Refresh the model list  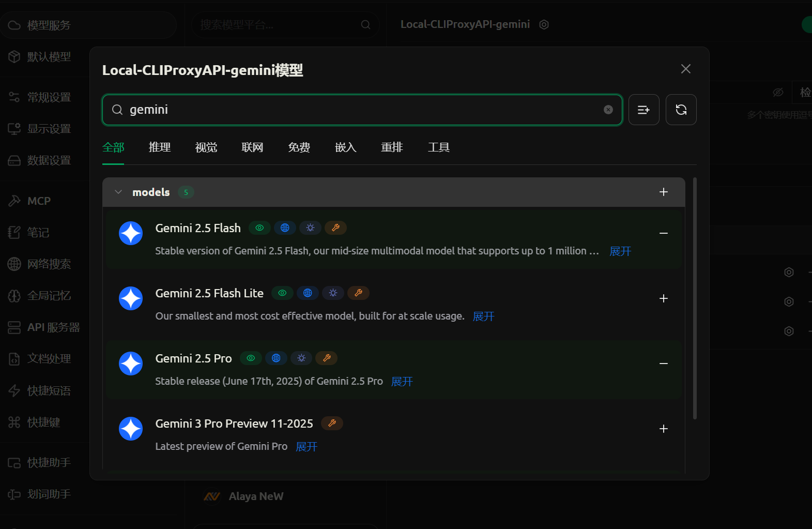[x=681, y=110]
